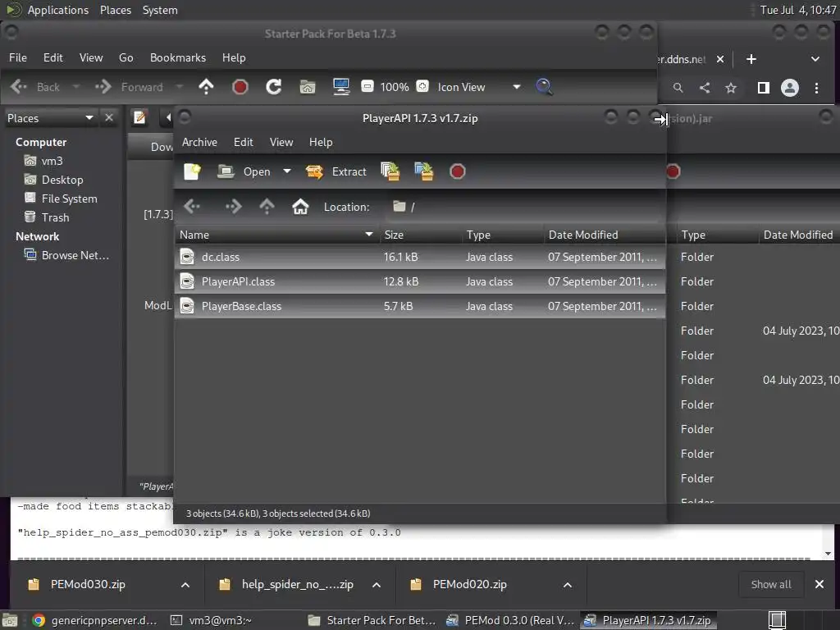
Task: Open the Go menu in file manager
Action: pyautogui.click(x=126, y=57)
